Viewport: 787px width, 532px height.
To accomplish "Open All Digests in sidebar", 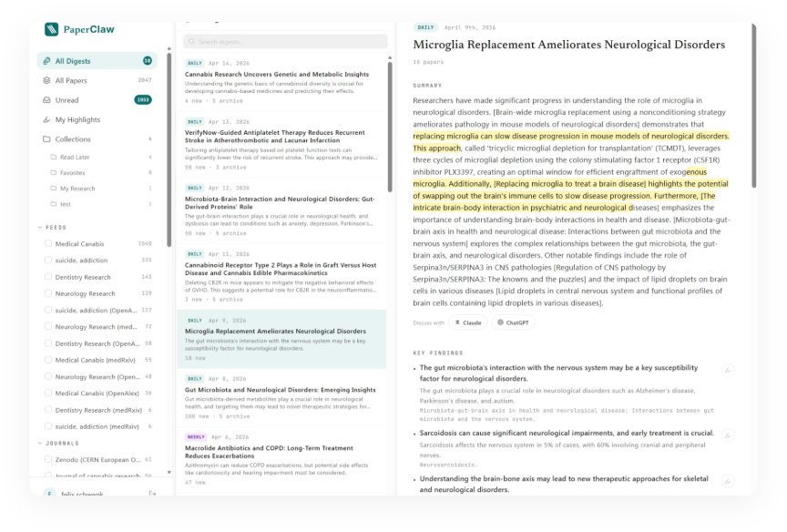I will (x=97, y=61).
